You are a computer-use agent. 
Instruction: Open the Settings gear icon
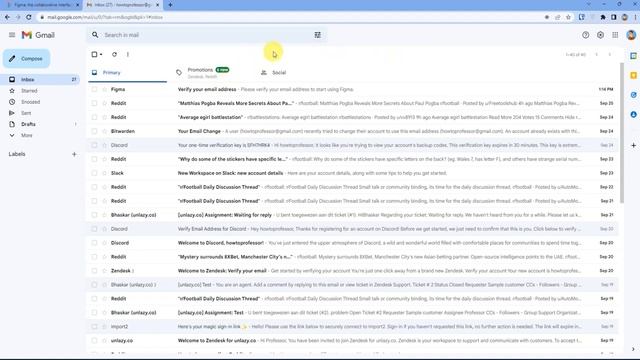600,35
